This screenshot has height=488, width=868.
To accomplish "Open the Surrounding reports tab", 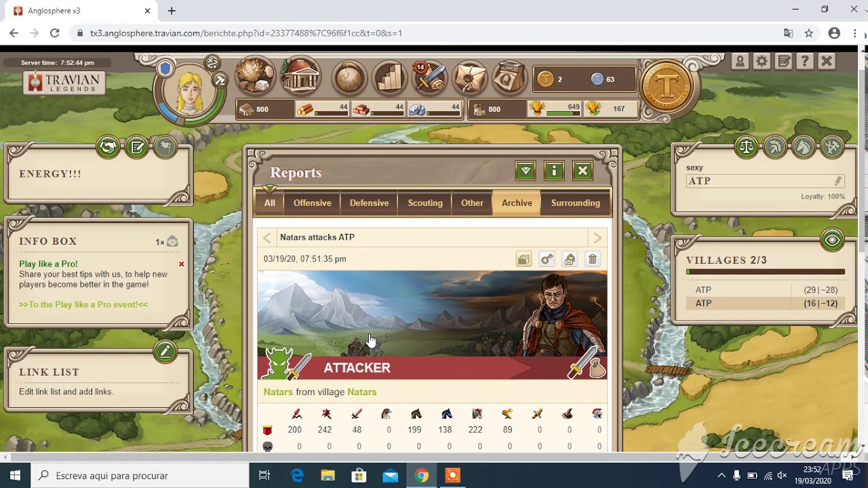I will point(576,203).
